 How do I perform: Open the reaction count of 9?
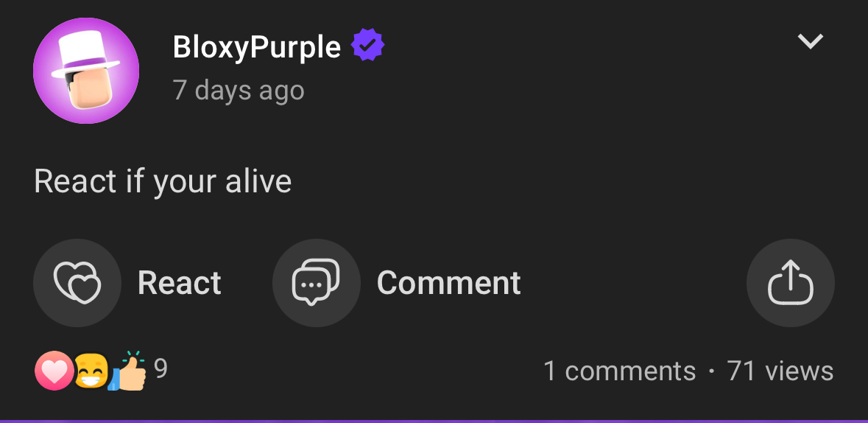[160, 368]
